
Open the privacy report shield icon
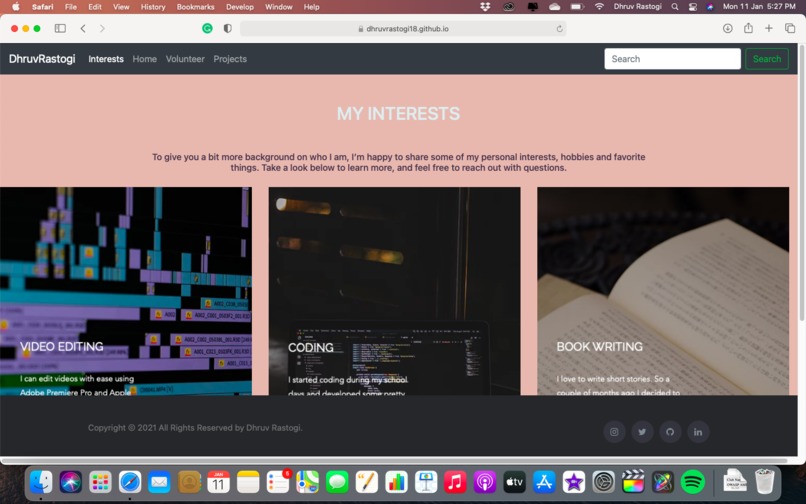click(227, 28)
